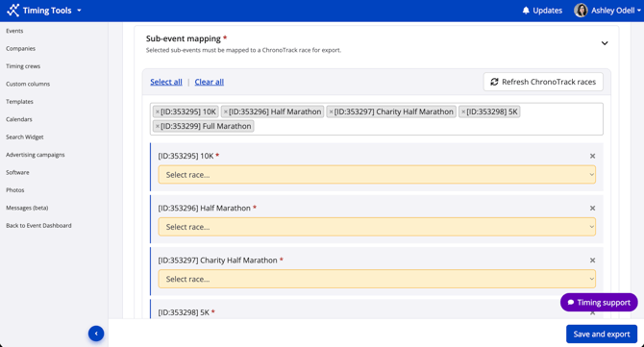Viewport: 644px width, 347px height.
Task: Close the 10K mapping row
Action: point(592,156)
